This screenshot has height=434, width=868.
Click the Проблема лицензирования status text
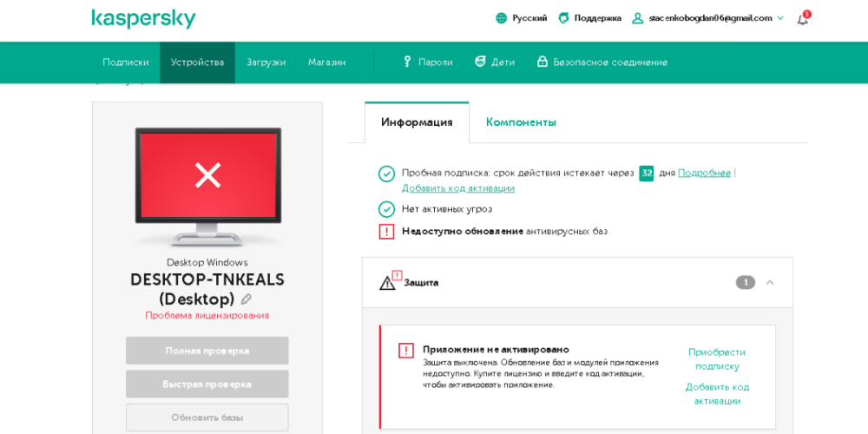207,316
